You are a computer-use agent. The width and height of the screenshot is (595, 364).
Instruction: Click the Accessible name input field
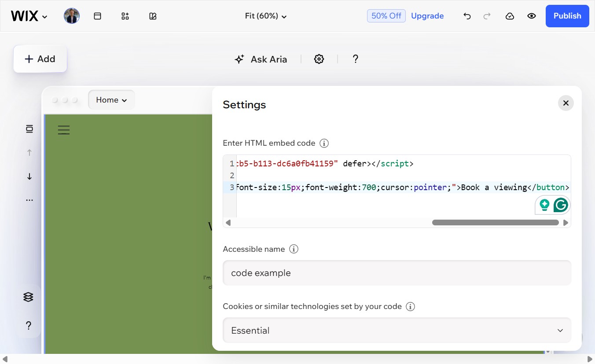click(x=397, y=273)
